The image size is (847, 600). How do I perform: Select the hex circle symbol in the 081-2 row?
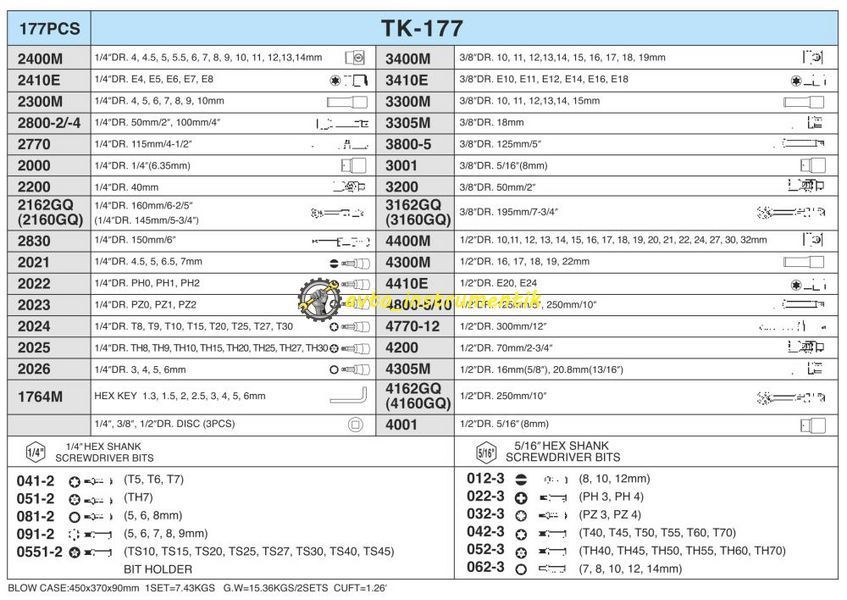tap(75, 517)
